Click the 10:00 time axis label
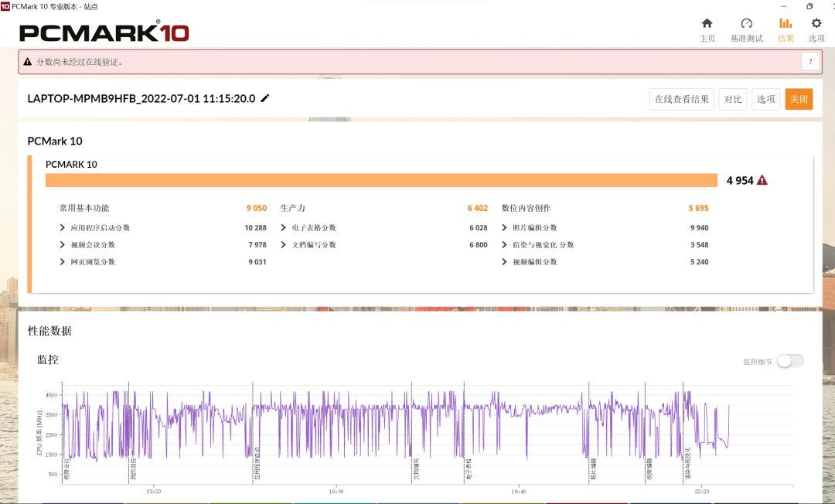 pyautogui.click(x=336, y=491)
